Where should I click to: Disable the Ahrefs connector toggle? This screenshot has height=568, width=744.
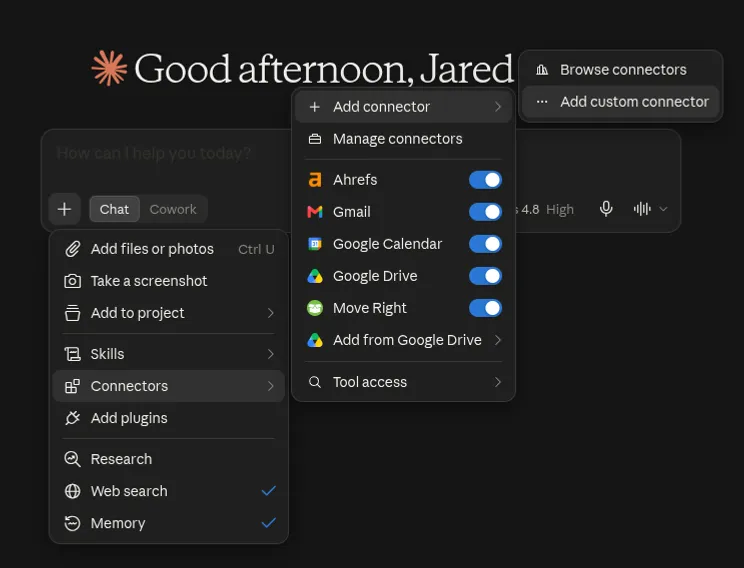[485, 180]
